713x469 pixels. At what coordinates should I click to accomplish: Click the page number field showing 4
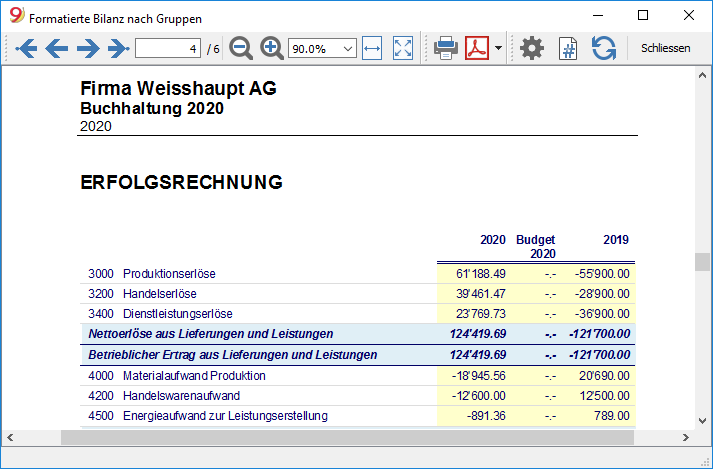click(x=168, y=48)
